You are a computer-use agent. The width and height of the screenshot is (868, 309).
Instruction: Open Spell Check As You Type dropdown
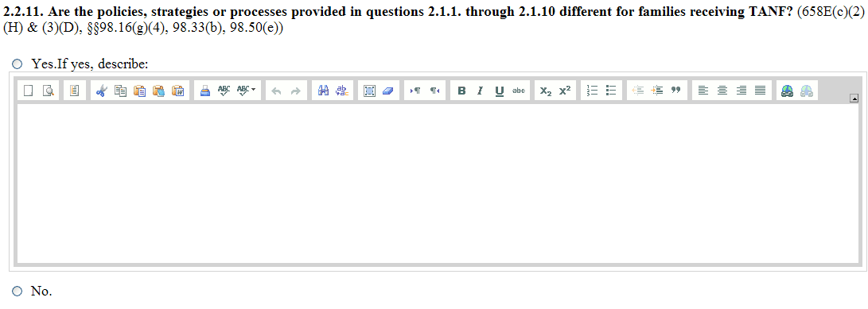(x=247, y=91)
